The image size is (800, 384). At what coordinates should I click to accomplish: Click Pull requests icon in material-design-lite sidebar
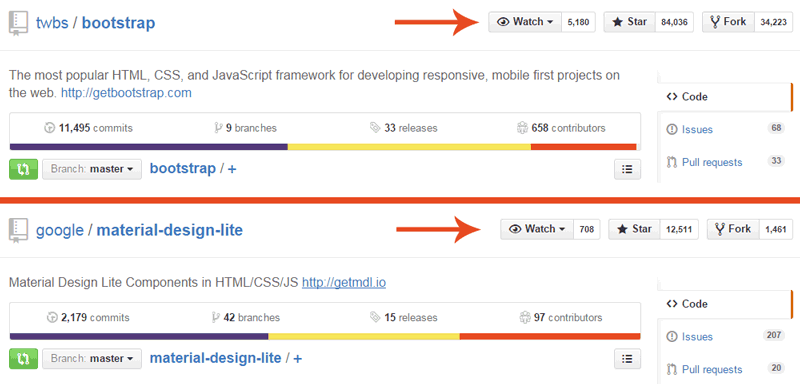671,370
